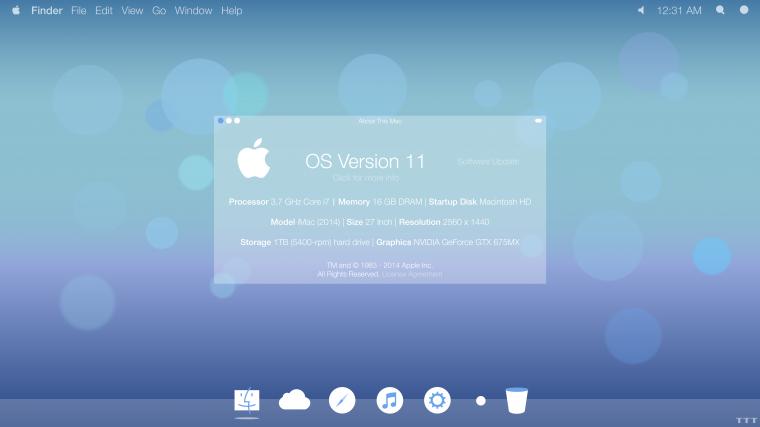Open the iCloud cloud icon in dock
The image size is (760, 427).
point(294,400)
